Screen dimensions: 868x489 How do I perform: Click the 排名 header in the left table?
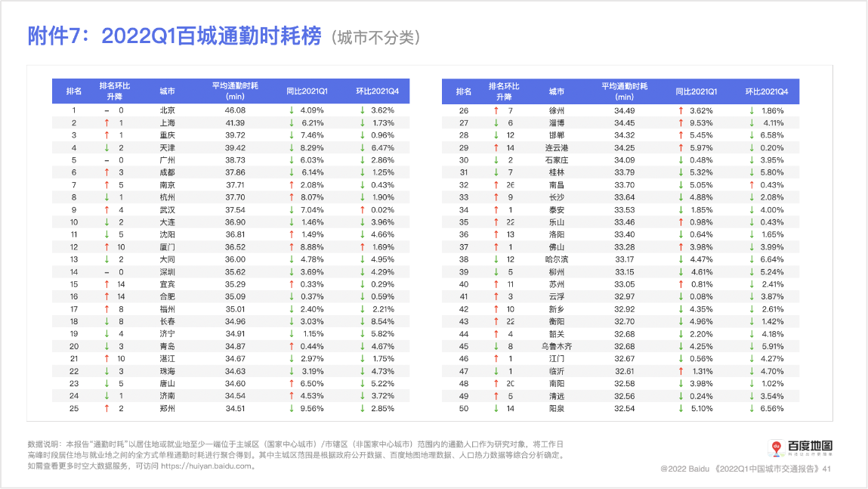point(73,91)
